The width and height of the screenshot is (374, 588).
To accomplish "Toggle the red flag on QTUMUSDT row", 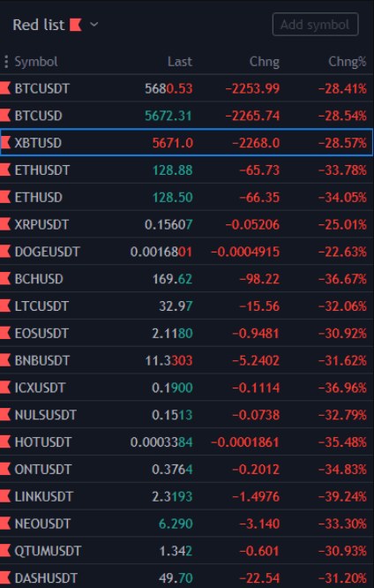I will (x=5, y=551).
